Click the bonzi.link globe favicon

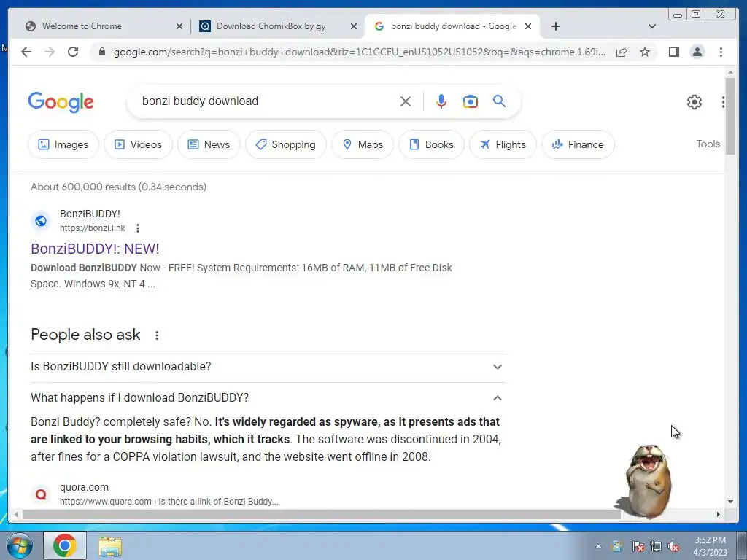click(x=41, y=221)
